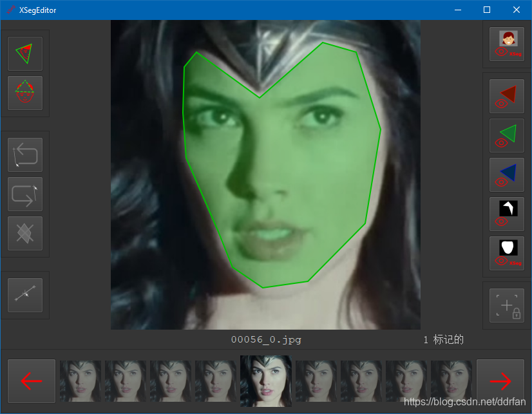The image size is (532, 414).
Task: Open the second thumbnail in the filmstrip
Action: coord(126,381)
